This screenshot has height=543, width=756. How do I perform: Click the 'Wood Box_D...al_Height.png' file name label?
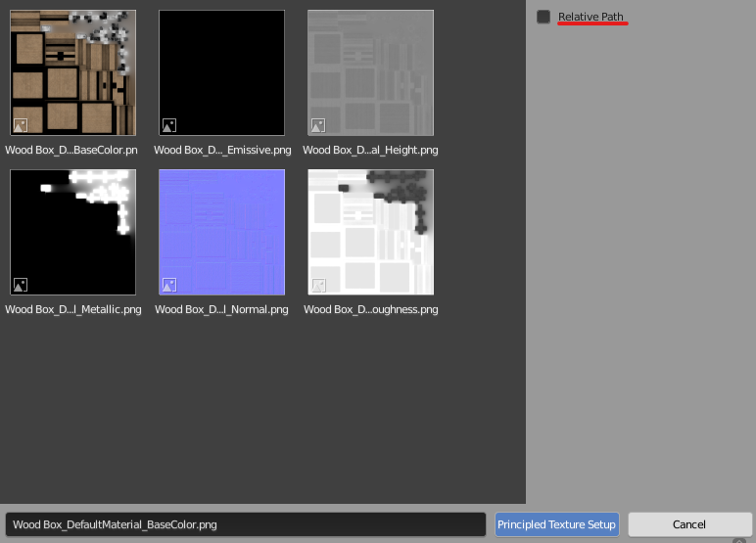[x=370, y=150]
